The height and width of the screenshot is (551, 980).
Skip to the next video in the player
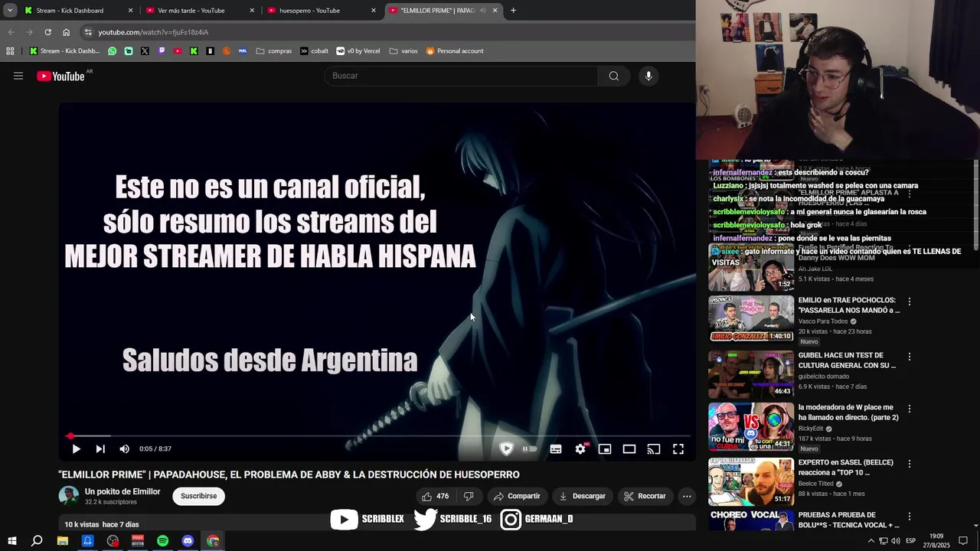[x=100, y=449]
